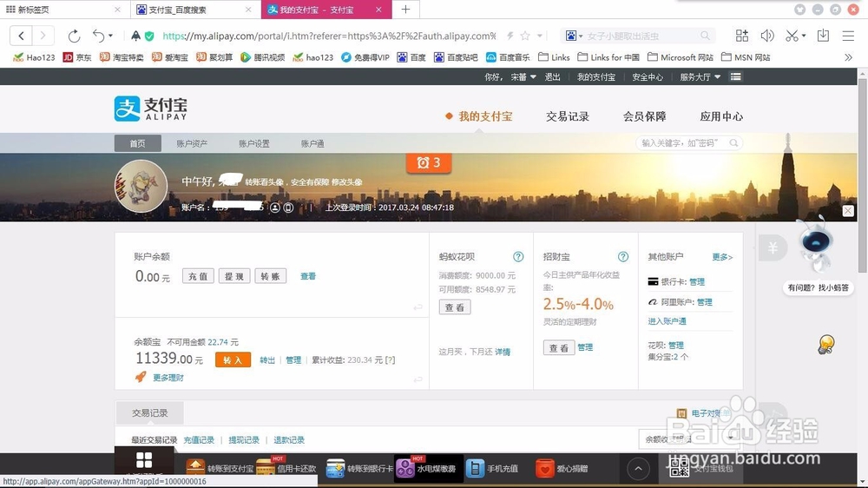Click the Zhaocaibao help question icon
Image resolution: width=868 pixels, height=488 pixels.
click(x=622, y=256)
